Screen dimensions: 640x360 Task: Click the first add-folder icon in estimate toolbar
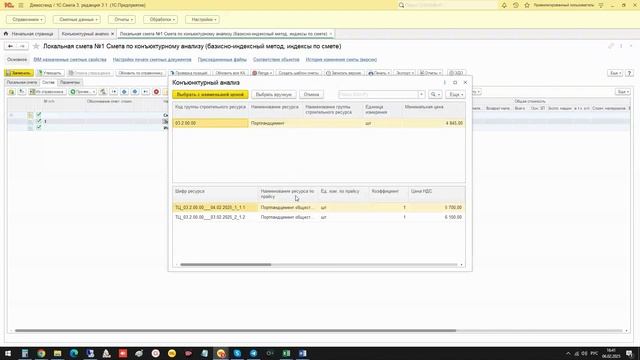coord(11,92)
